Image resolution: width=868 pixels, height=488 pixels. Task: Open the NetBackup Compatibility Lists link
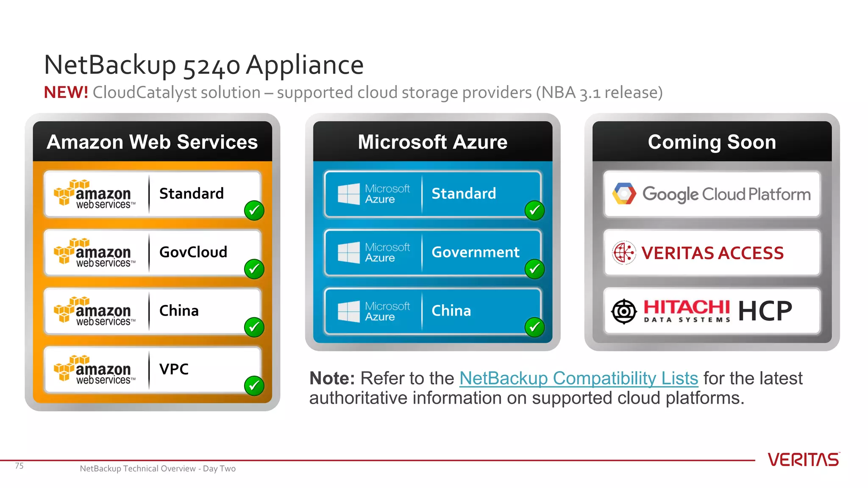point(579,378)
